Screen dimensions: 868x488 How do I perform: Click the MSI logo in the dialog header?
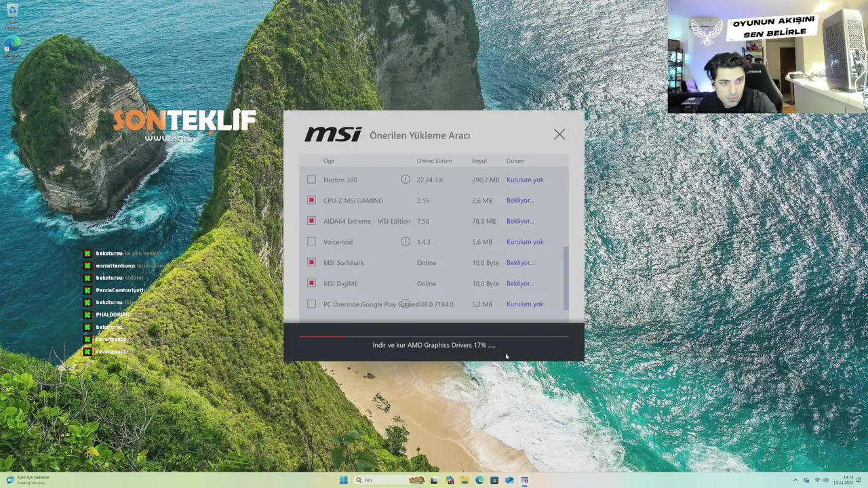[333, 134]
